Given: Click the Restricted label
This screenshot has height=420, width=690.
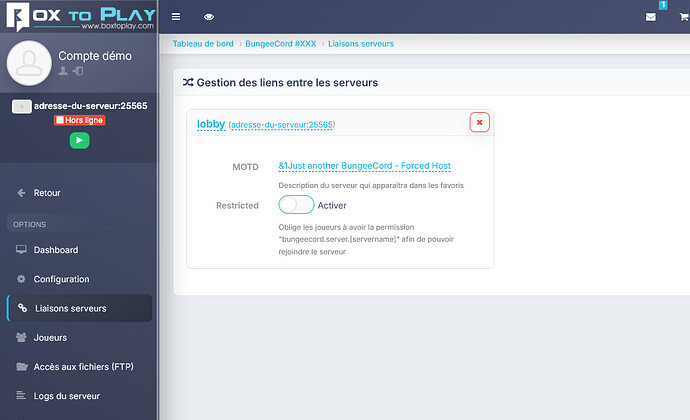Looking at the screenshot, I should (x=237, y=206).
